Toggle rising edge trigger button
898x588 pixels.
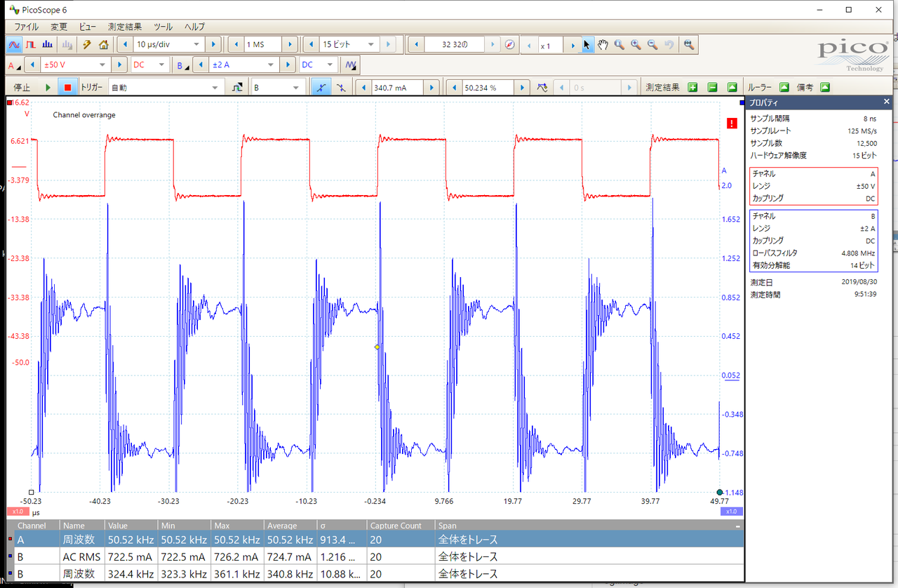pos(320,88)
